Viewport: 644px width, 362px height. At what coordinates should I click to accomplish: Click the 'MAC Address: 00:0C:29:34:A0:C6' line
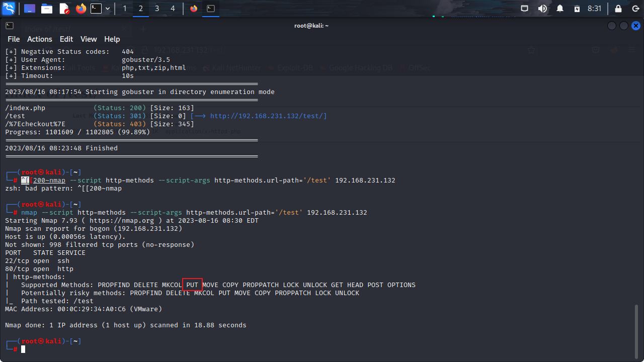[84, 309]
